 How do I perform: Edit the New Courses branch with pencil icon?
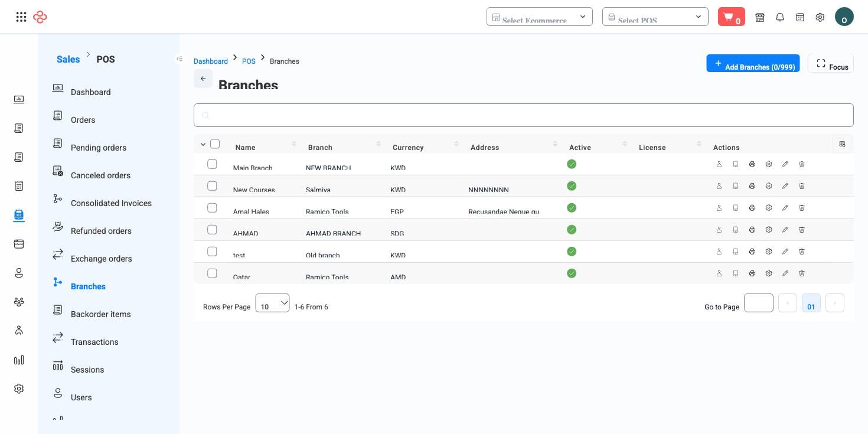tap(785, 186)
